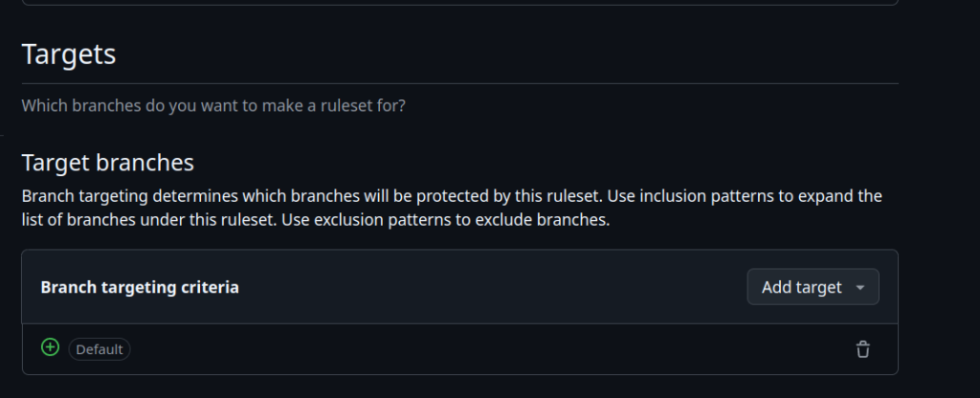Image resolution: width=980 pixels, height=398 pixels.
Task: Click the "Which branches do you want" question text
Action: click(x=212, y=104)
